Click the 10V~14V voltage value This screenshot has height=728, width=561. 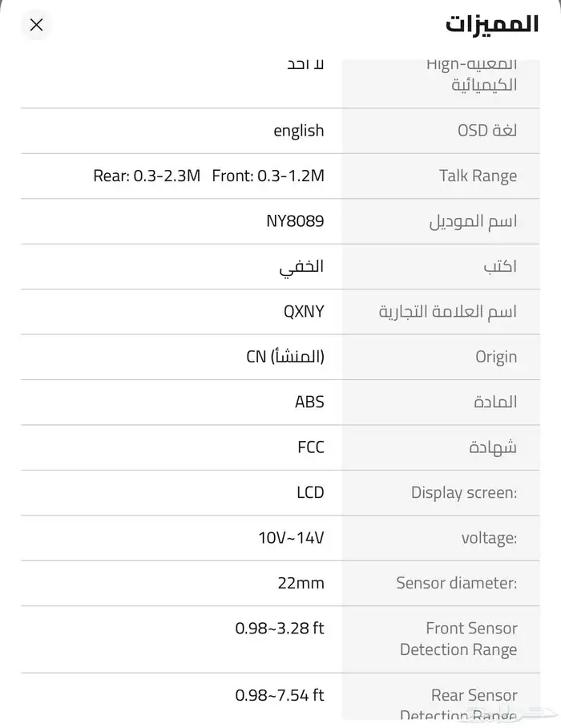291,537
